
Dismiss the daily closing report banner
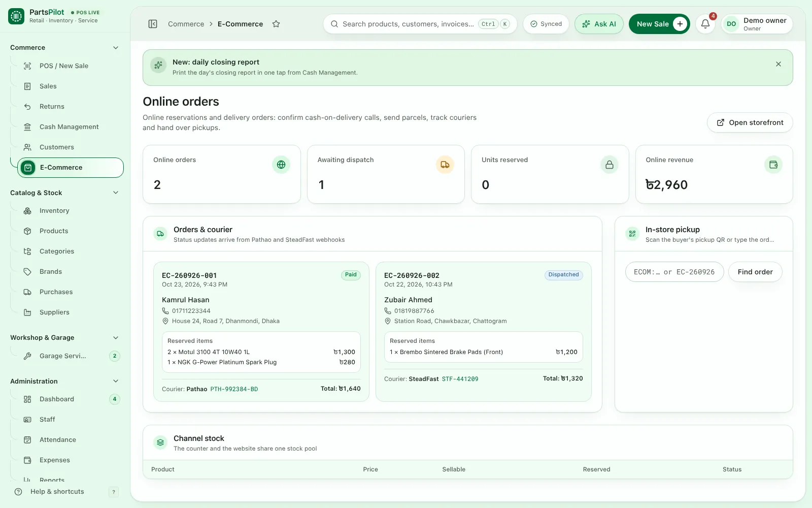pyautogui.click(x=779, y=64)
